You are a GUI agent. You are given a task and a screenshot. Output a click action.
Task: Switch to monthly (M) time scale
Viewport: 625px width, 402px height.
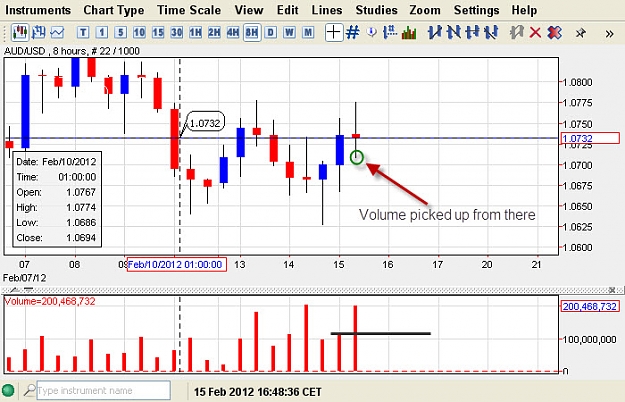tap(308, 32)
